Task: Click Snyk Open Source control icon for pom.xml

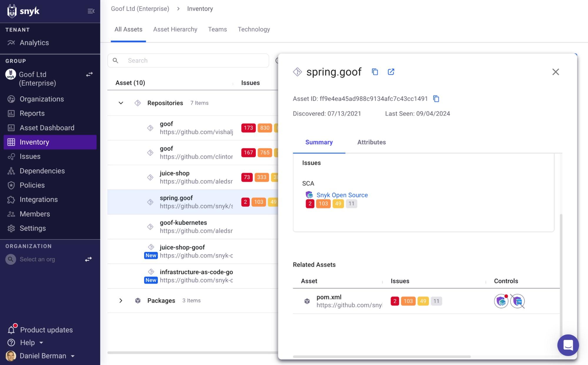Action: click(501, 301)
